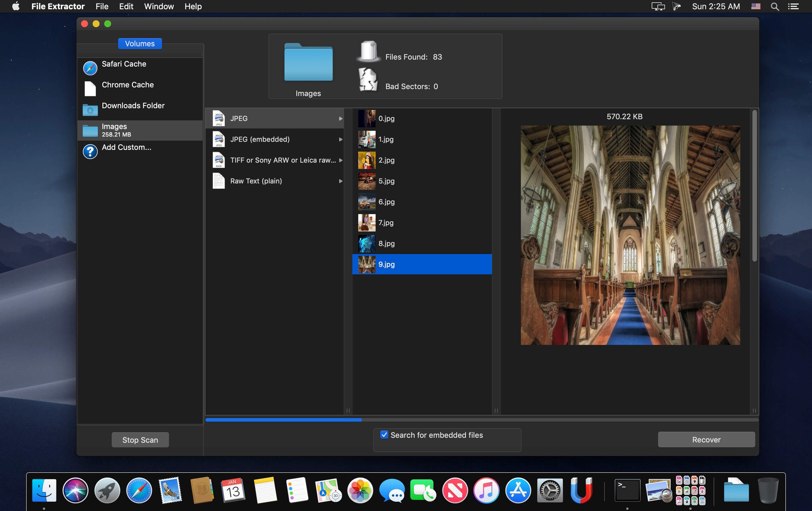Open the Edit menu
The height and width of the screenshot is (511, 812).
[125, 6]
